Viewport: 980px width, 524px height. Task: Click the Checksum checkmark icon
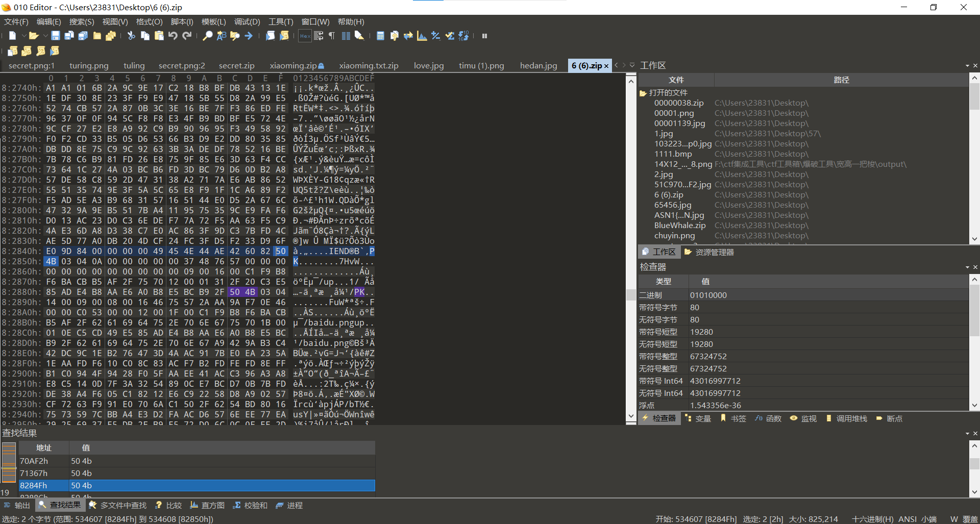tap(450, 36)
